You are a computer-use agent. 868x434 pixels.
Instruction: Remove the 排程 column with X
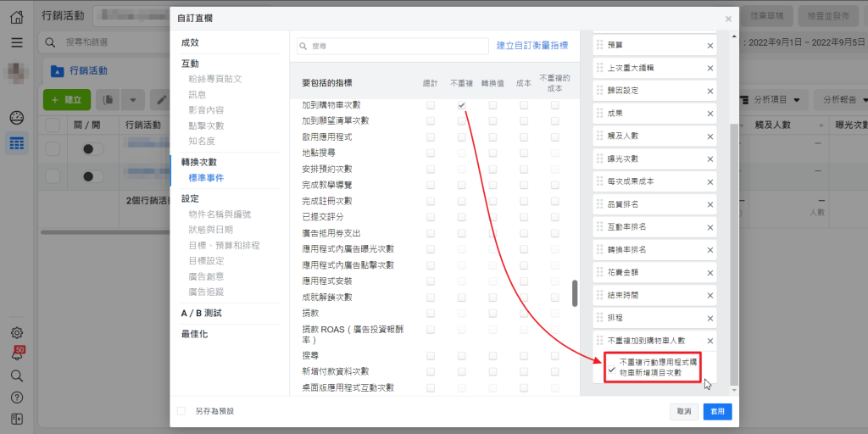(710, 319)
